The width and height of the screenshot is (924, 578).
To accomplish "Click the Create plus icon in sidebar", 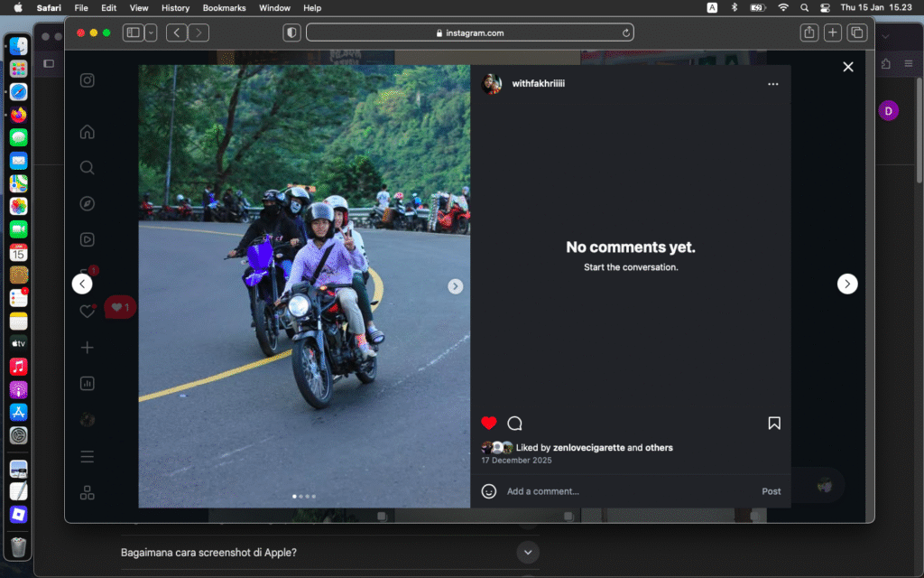I will [x=88, y=348].
